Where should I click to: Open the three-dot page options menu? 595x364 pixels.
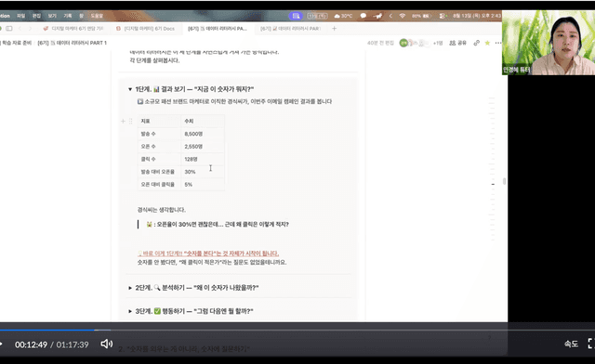(x=498, y=43)
